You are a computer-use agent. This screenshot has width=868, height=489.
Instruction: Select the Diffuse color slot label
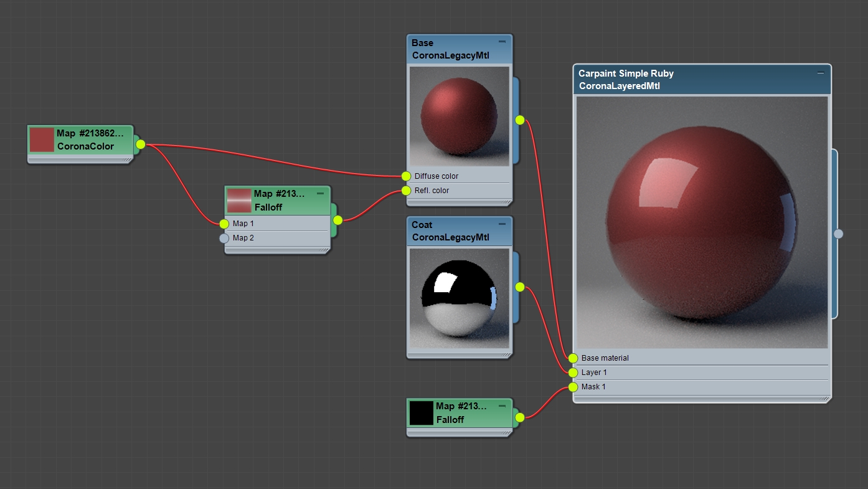tap(436, 176)
